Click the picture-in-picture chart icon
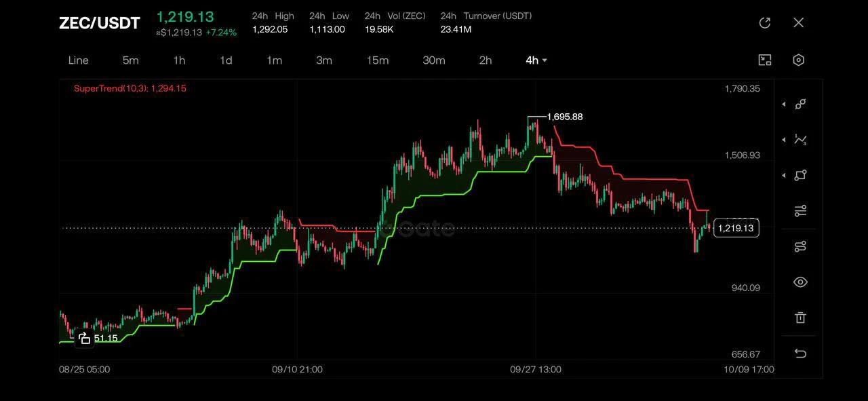The image size is (868, 401). [765, 60]
